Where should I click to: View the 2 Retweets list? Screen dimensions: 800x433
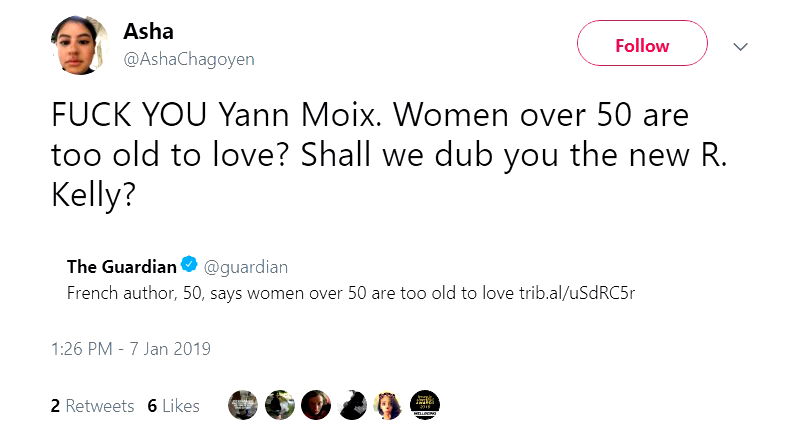(92, 406)
